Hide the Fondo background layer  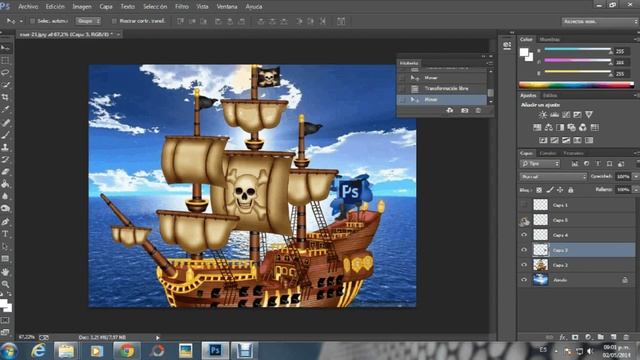coord(524,280)
